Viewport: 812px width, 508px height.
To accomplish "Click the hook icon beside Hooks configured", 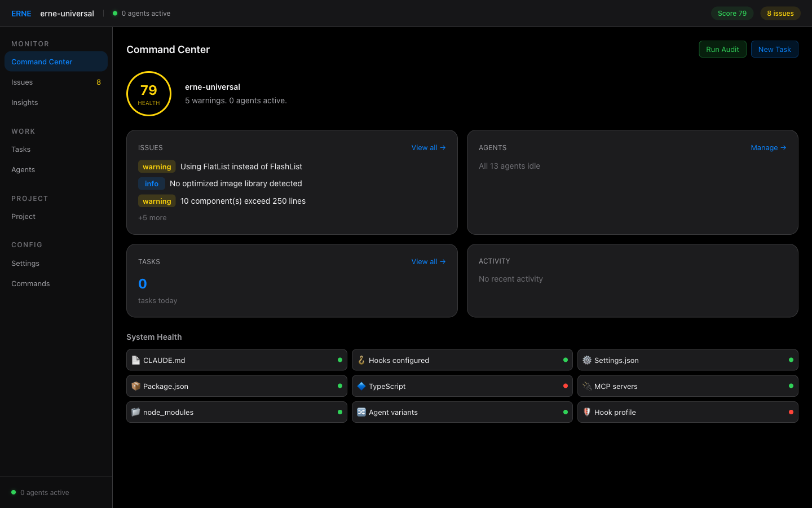I will pyautogui.click(x=361, y=360).
